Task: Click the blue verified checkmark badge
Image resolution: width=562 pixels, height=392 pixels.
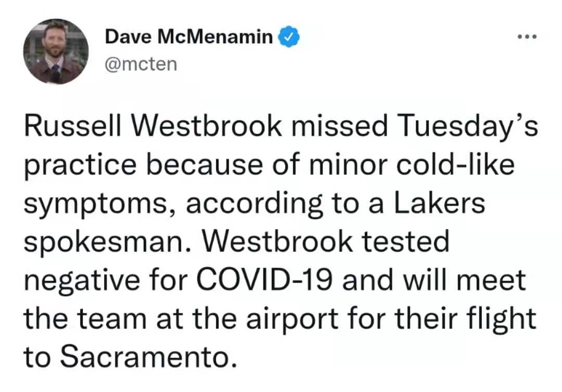Action: [289, 36]
